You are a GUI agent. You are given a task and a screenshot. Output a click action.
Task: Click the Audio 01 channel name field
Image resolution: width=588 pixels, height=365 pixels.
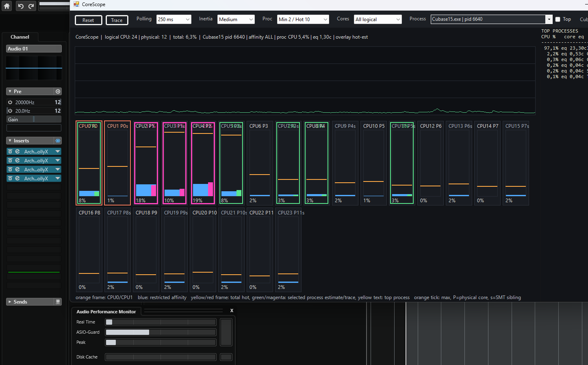34,49
